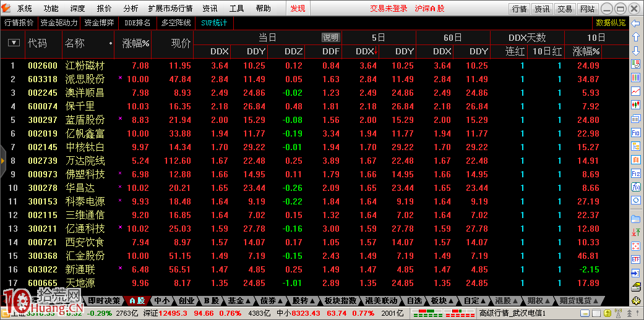Viewport: 644px width, 320px height.
Task: Open the 功能 menu
Action: [x=51, y=8]
